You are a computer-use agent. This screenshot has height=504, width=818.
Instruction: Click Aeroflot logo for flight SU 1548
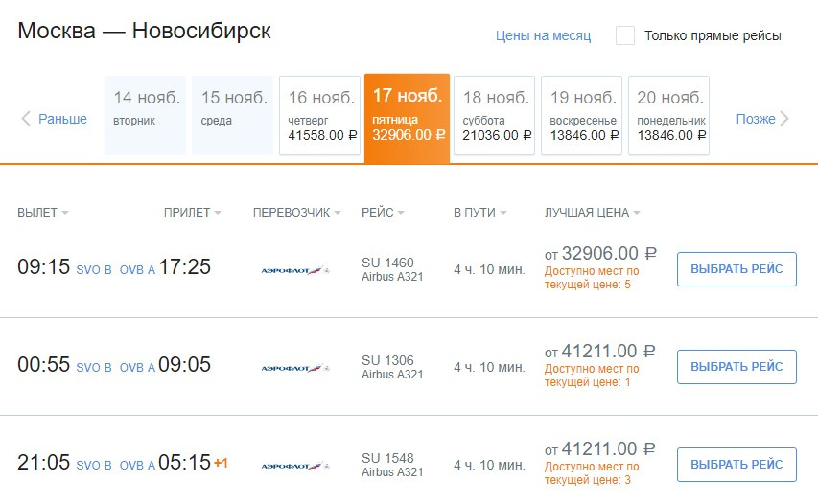pos(295,465)
